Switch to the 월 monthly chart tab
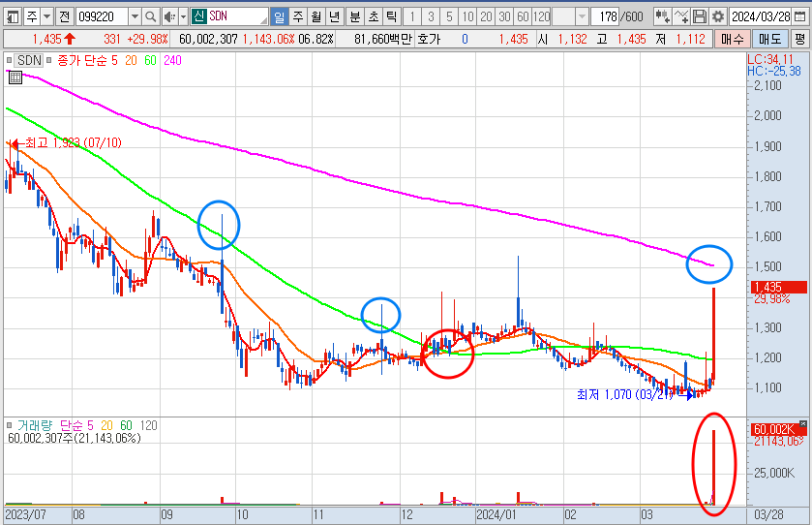This screenshot has height=525, width=812. (316, 16)
